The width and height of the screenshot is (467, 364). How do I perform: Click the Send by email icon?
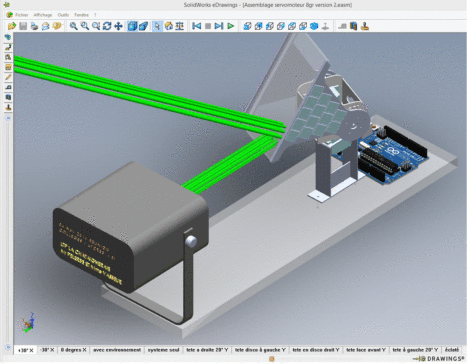[x=45, y=26]
